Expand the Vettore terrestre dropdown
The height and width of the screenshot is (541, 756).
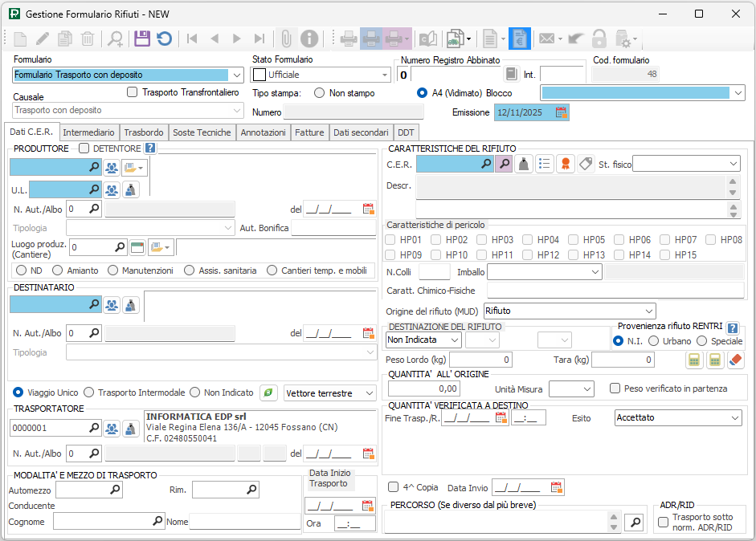click(x=368, y=393)
